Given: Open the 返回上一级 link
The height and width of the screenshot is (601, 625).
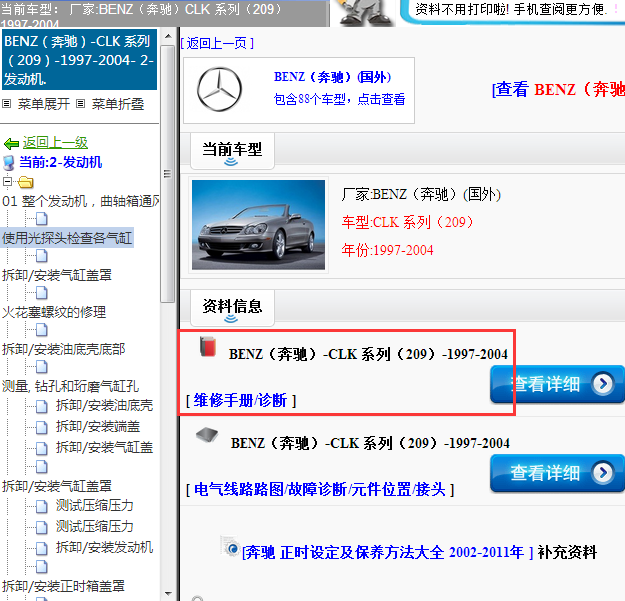Looking at the screenshot, I should tap(55, 142).
